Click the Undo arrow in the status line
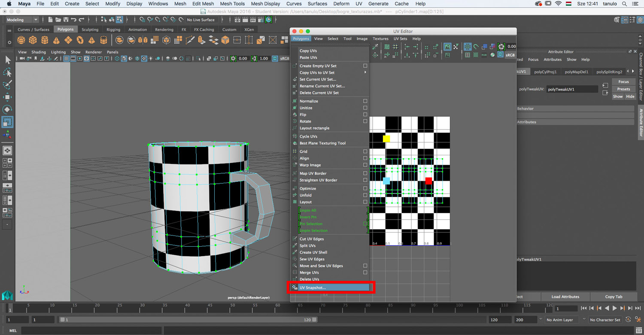 point(73,20)
